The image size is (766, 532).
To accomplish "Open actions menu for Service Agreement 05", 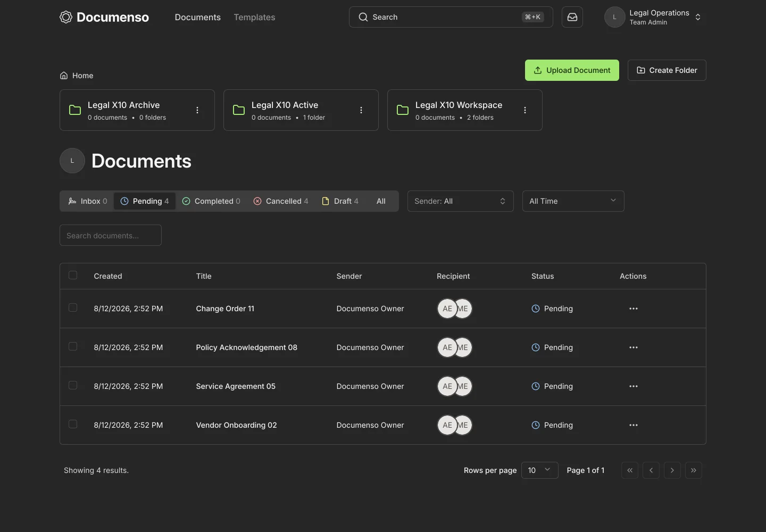I will click(x=634, y=386).
